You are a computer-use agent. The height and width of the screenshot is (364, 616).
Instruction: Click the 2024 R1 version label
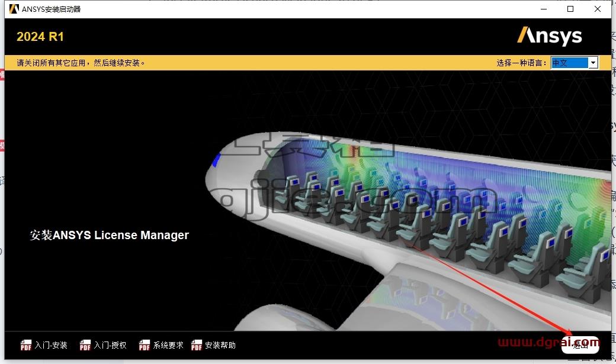(x=40, y=37)
